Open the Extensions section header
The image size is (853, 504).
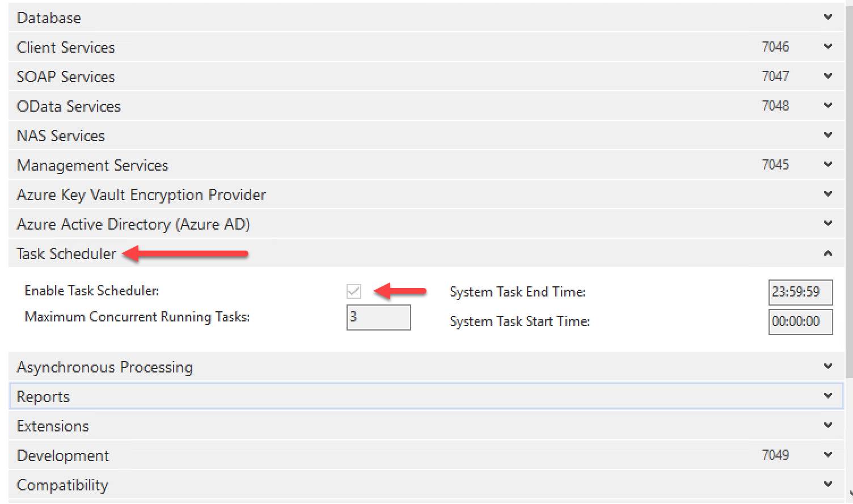coord(53,426)
